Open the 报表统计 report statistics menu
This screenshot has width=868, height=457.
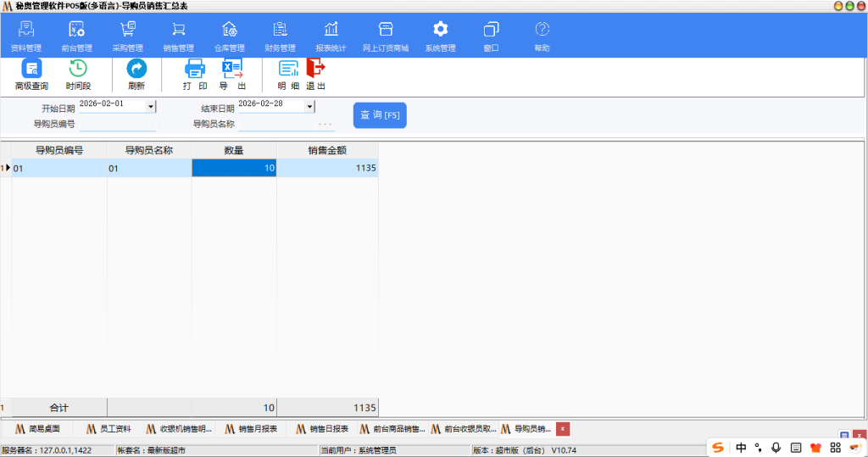click(x=331, y=36)
